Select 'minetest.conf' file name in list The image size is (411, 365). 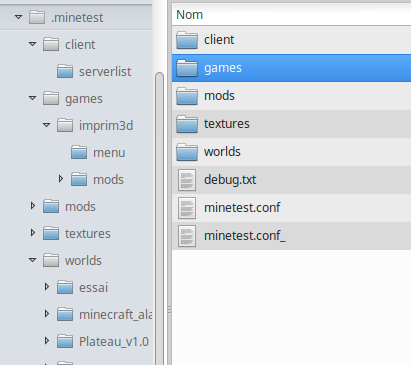(242, 207)
